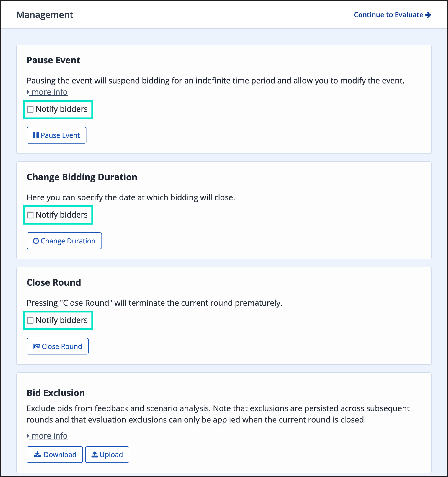Click the pause icon in Pause Event button
This screenshot has width=448, height=477.
click(36, 135)
